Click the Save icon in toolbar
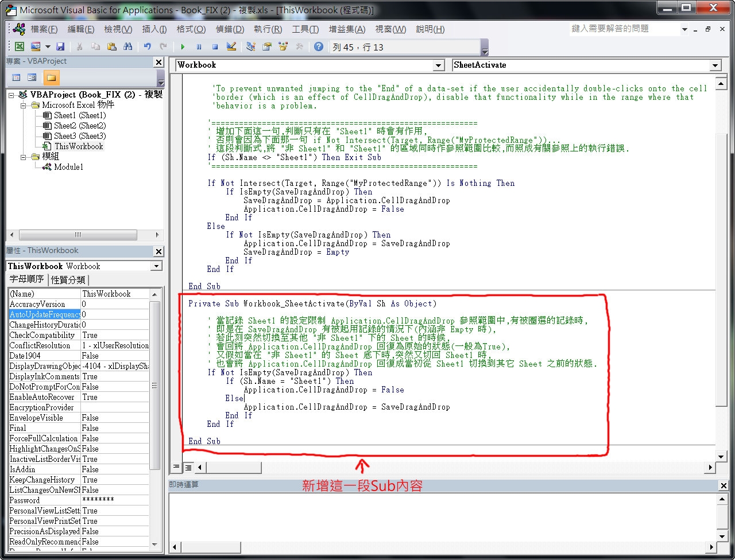The image size is (735, 560). coord(60,47)
